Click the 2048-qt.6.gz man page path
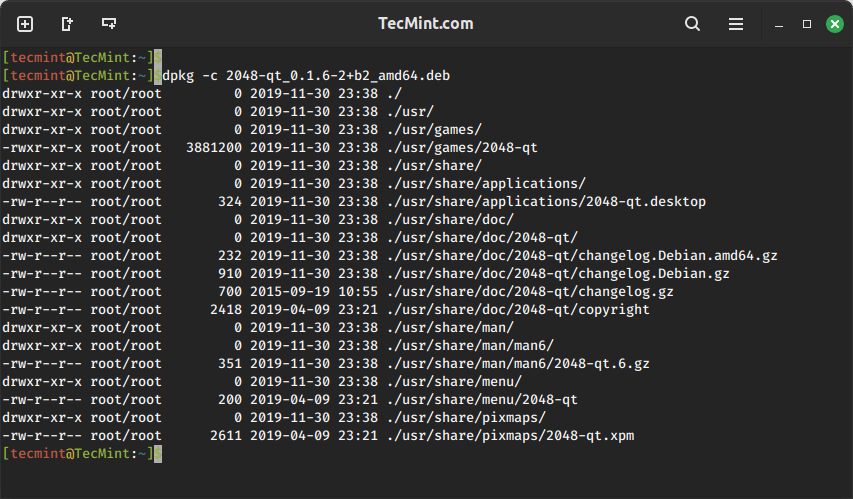 [518, 363]
